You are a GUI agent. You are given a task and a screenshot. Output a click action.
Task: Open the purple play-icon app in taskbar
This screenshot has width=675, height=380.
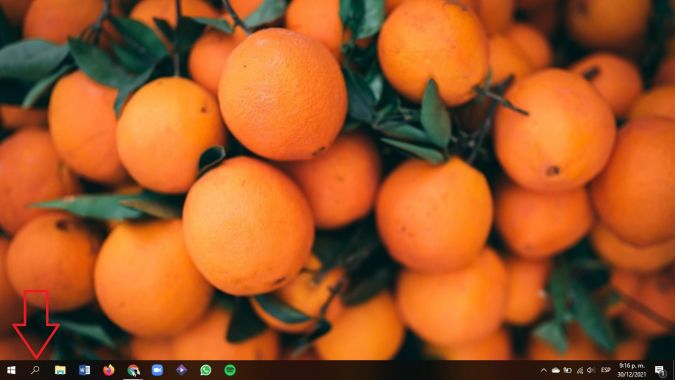coord(182,370)
